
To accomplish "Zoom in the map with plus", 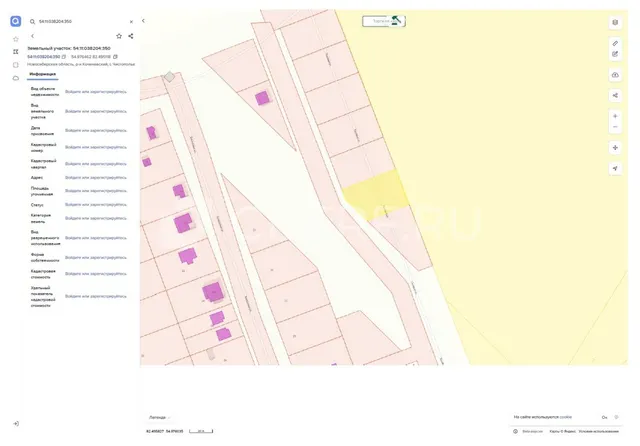I will pyautogui.click(x=615, y=116).
